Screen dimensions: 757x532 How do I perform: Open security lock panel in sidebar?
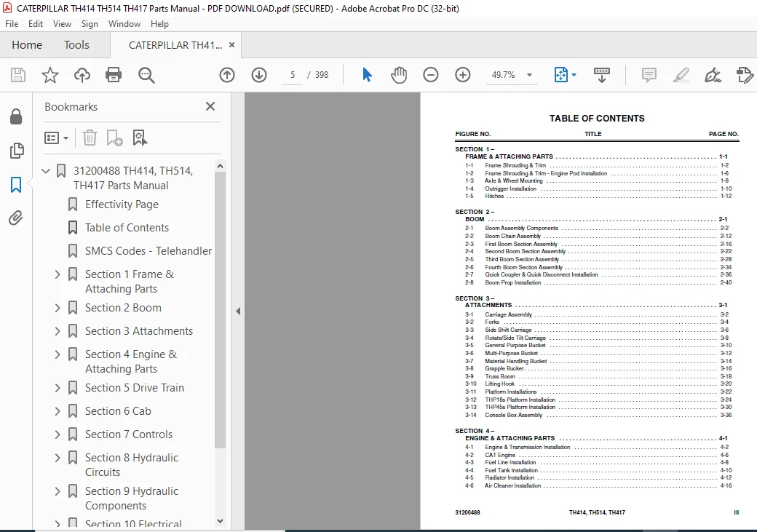click(x=16, y=116)
